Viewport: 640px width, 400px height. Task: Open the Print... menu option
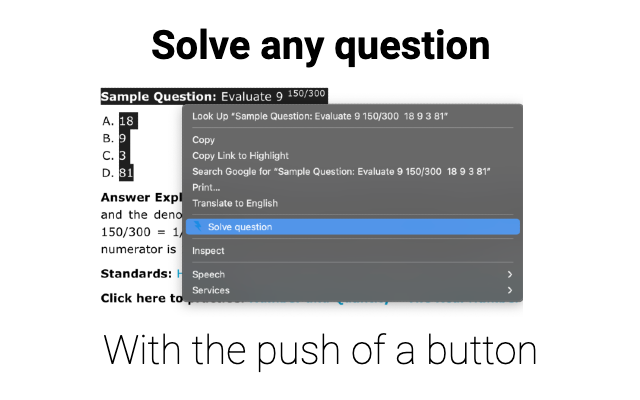(206, 187)
